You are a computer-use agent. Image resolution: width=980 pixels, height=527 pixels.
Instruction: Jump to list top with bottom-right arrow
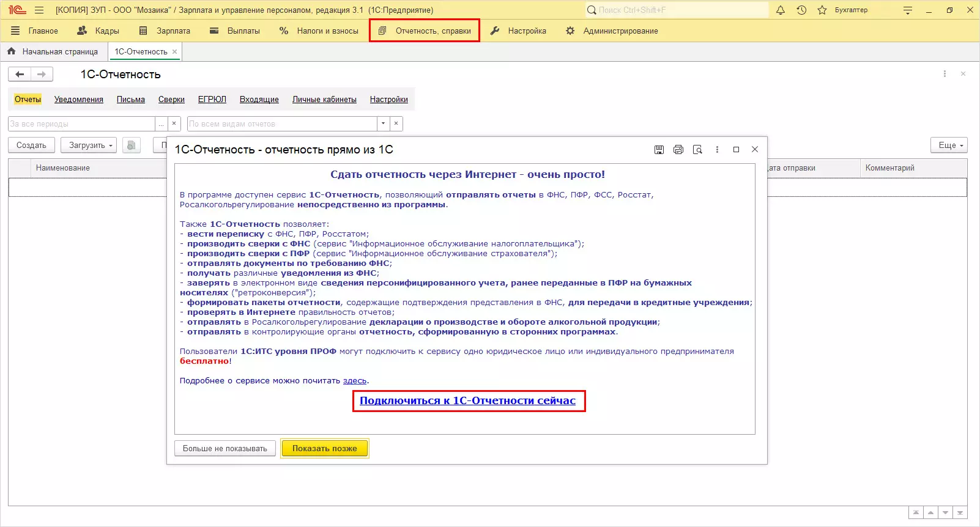[916, 512]
